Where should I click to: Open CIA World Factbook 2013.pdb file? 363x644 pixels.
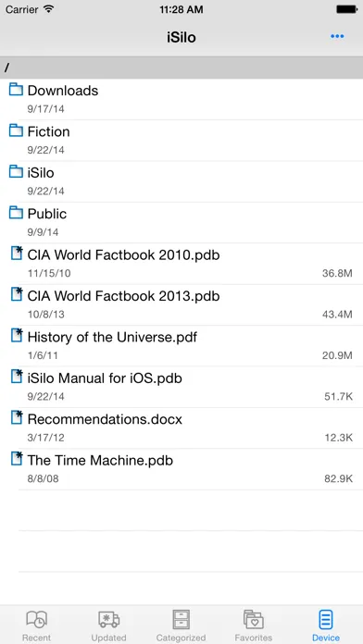[181, 304]
